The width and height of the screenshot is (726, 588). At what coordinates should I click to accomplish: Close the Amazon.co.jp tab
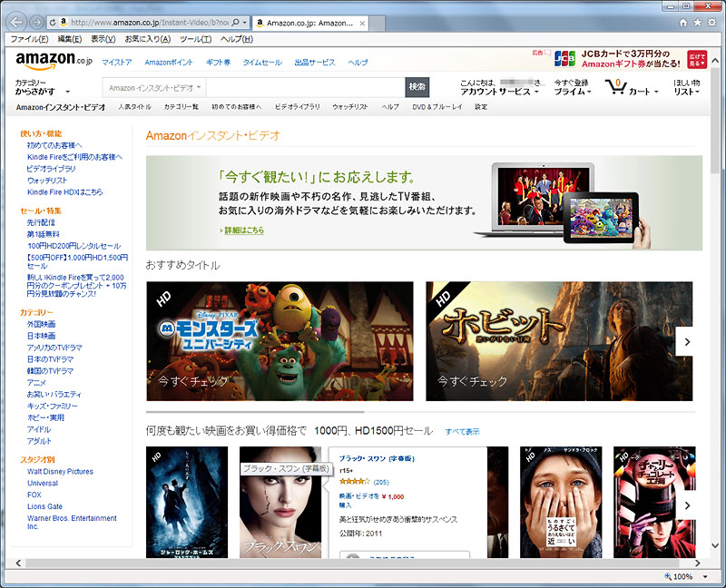[362, 24]
